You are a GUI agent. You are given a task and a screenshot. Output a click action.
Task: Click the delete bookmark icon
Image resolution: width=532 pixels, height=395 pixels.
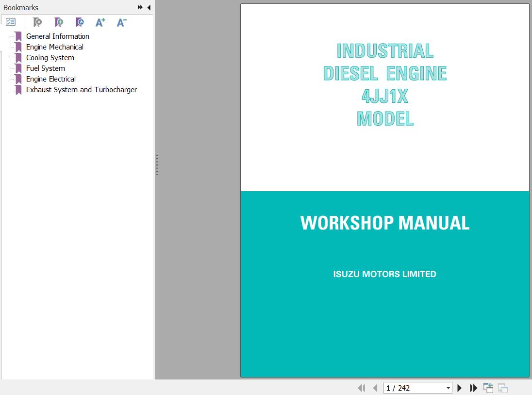pyautogui.click(x=37, y=22)
